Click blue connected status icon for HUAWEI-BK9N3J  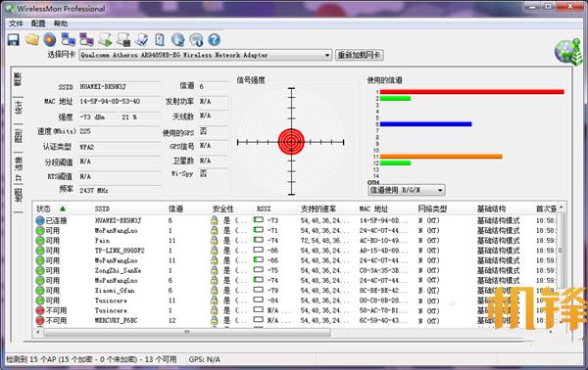(x=40, y=220)
